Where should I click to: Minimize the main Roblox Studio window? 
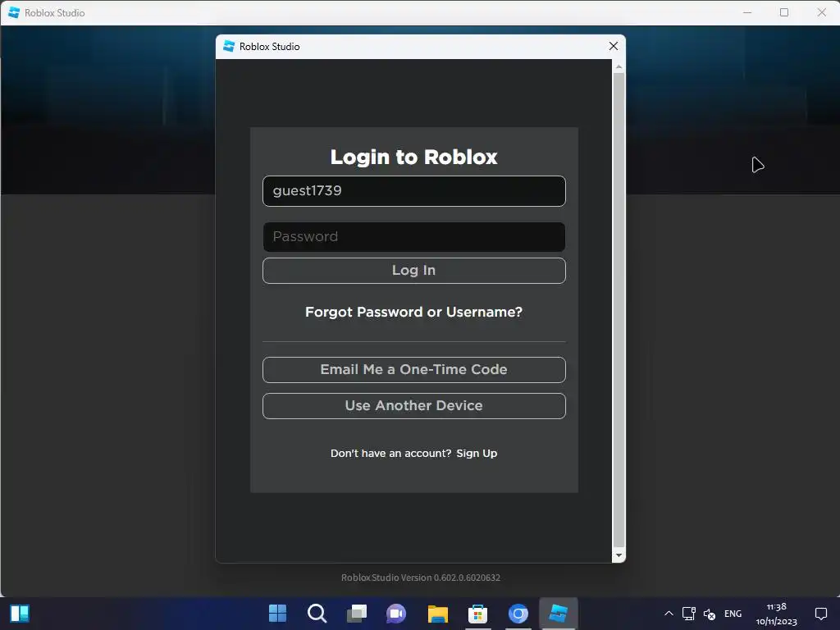[747, 12]
